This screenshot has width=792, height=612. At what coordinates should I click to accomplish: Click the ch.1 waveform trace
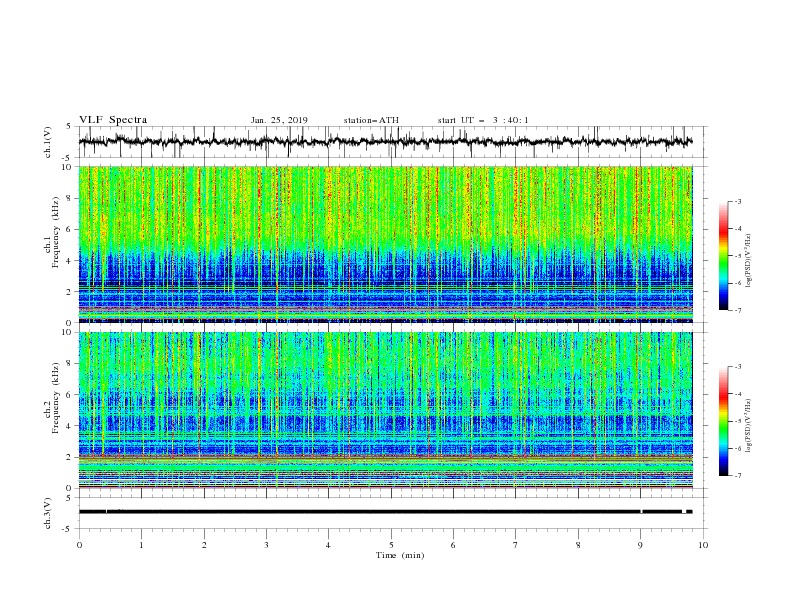click(386, 141)
